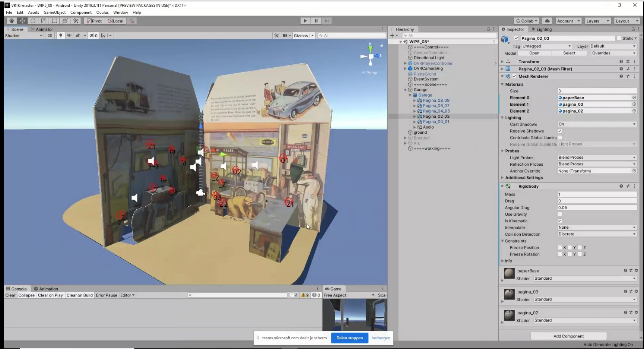
Task: Toggle scene lighting with the lightbulb icon
Action: (x=61, y=35)
